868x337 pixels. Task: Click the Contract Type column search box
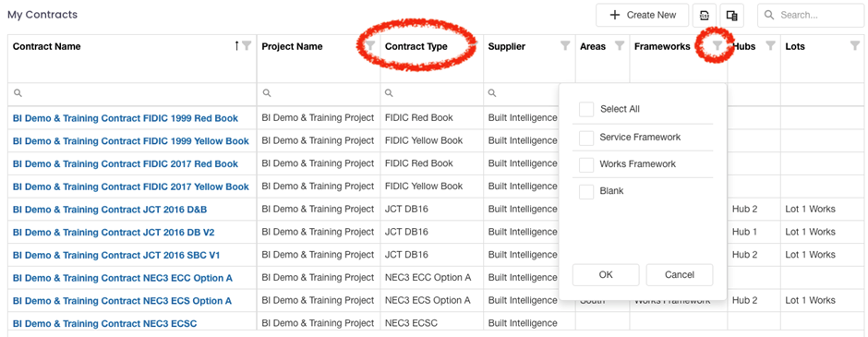(x=432, y=93)
